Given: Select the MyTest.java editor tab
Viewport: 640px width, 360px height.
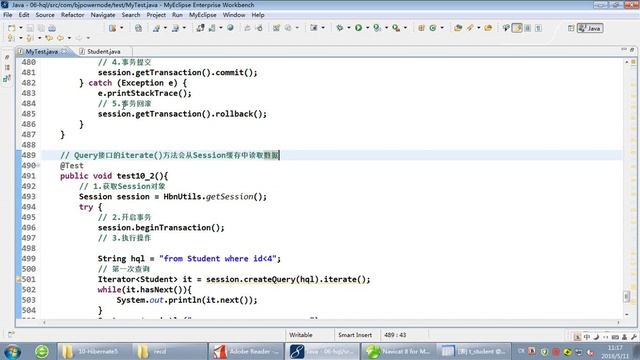Looking at the screenshot, I should 41,51.
